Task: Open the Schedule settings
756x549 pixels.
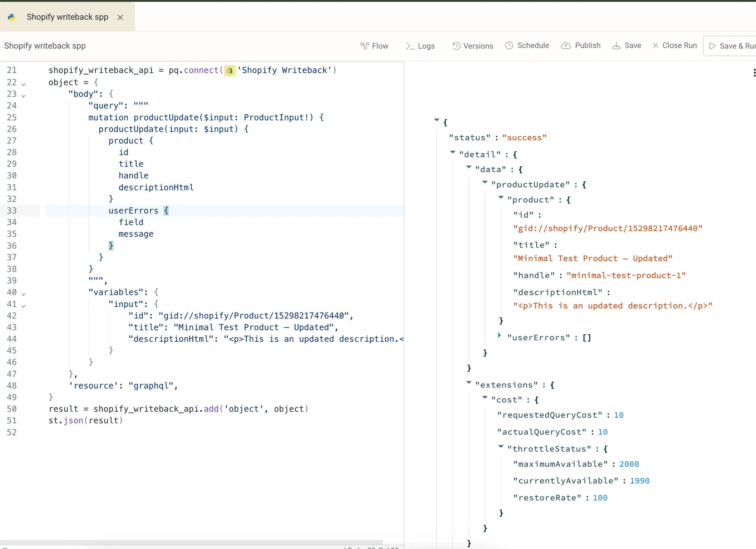Action: pos(527,45)
